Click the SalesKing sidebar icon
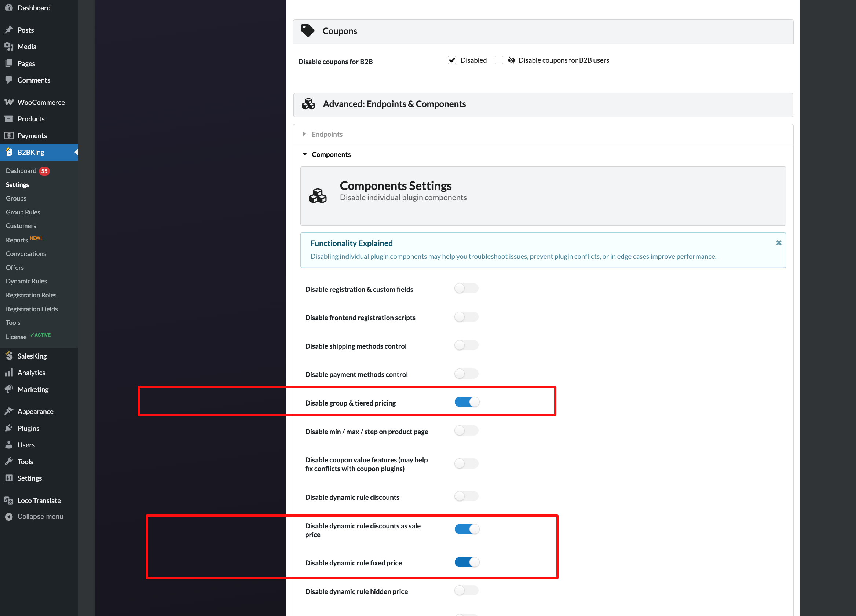Viewport: 856px width, 616px height. coord(11,356)
